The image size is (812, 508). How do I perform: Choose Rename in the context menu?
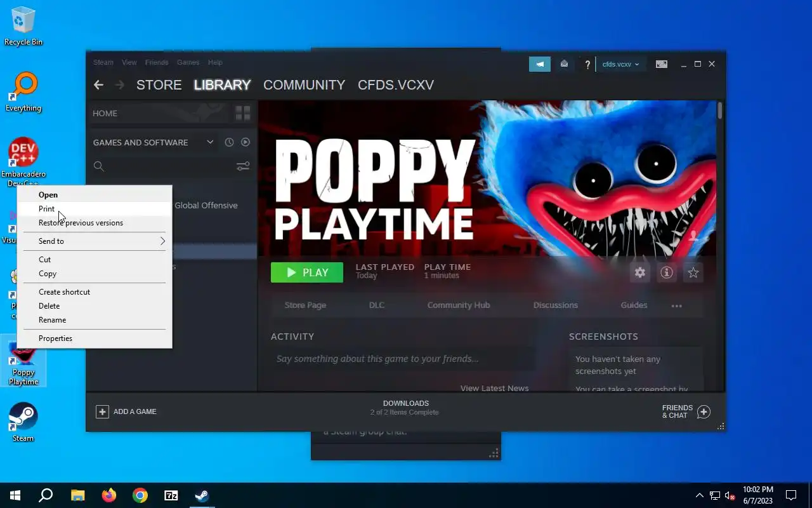click(95, 320)
